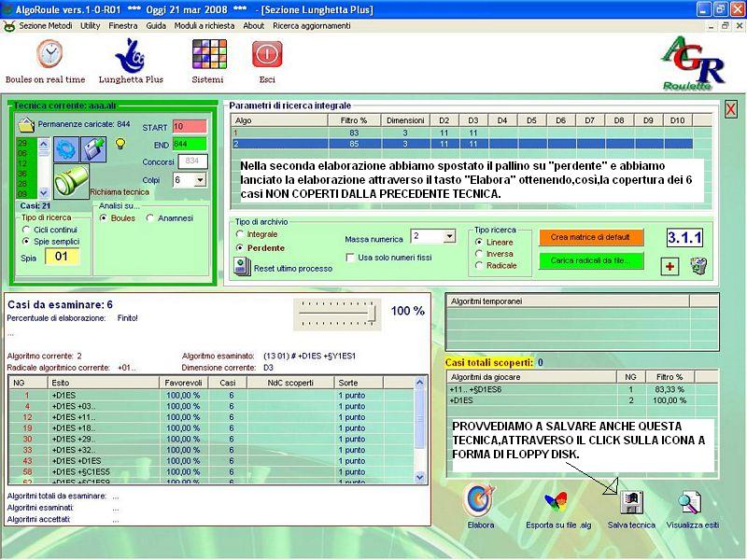The height and width of the screenshot is (560, 747).
Task: Select the +D1ES +03.. result row
Action: pos(211,406)
